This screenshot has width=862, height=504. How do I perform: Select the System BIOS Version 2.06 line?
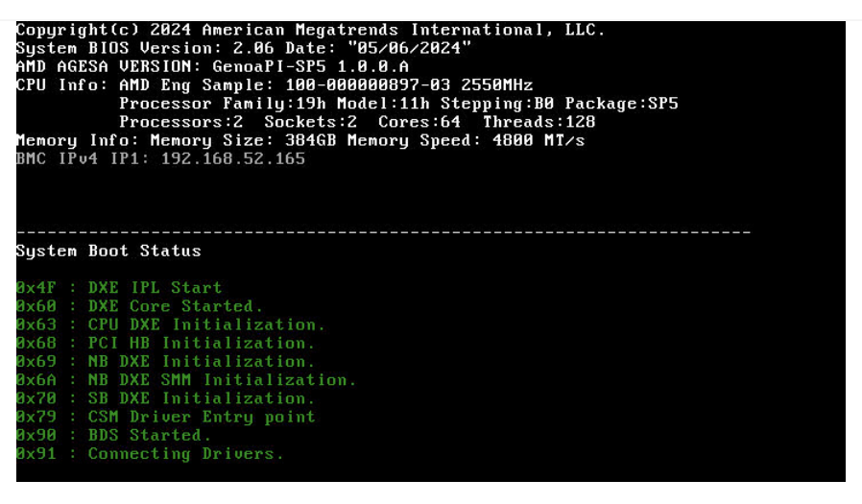click(244, 48)
